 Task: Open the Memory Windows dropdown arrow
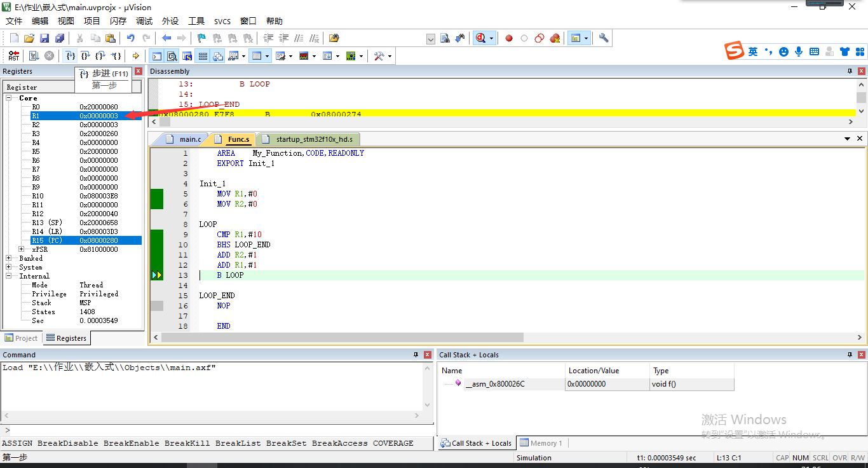point(267,56)
